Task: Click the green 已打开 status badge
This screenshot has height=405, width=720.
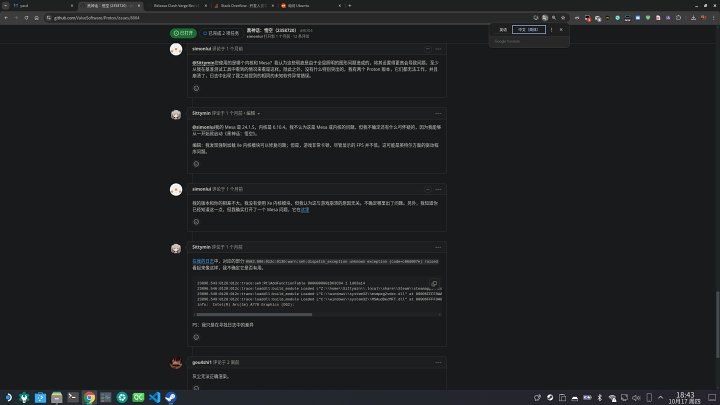Action: 183,33
